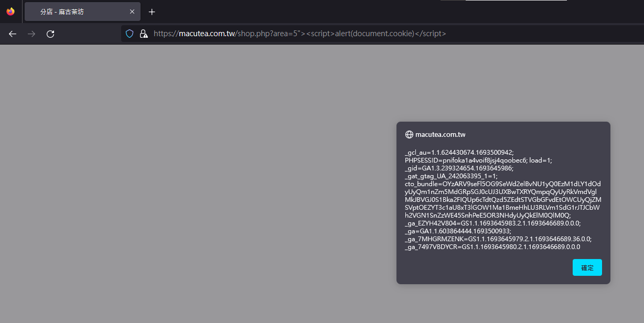This screenshot has height=323, width=644.
Task: Click the macutea.com.tw dialog title
Action: pos(441,135)
